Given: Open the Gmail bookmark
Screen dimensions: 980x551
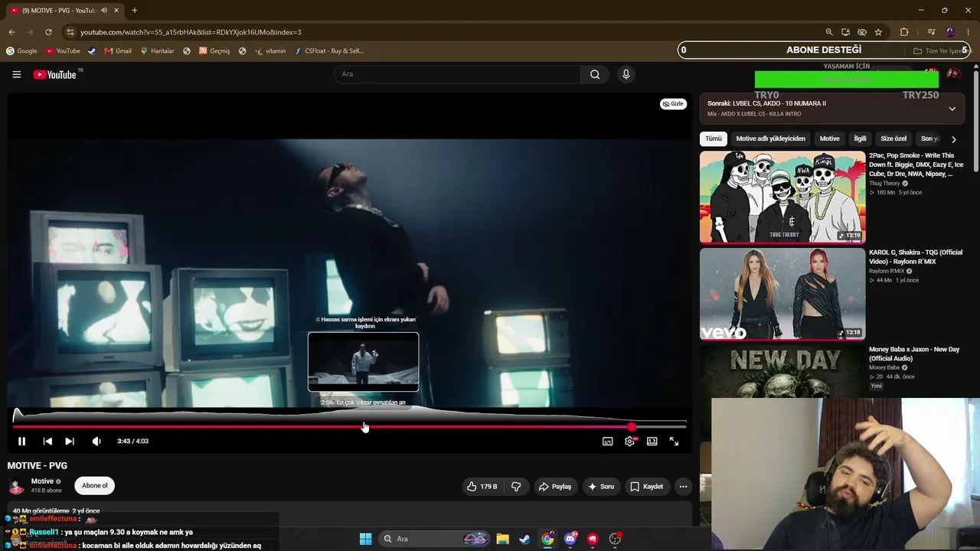Looking at the screenshot, I should coord(118,51).
